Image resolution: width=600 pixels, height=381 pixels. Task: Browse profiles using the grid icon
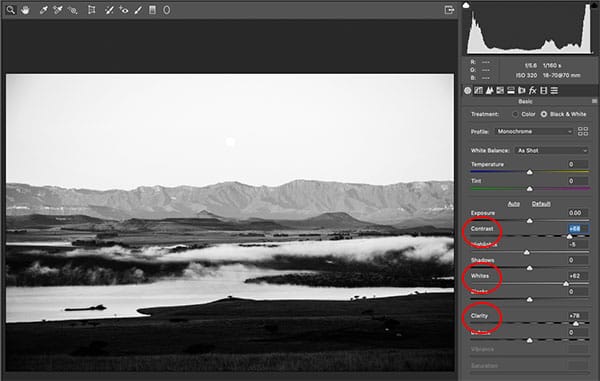click(583, 132)
